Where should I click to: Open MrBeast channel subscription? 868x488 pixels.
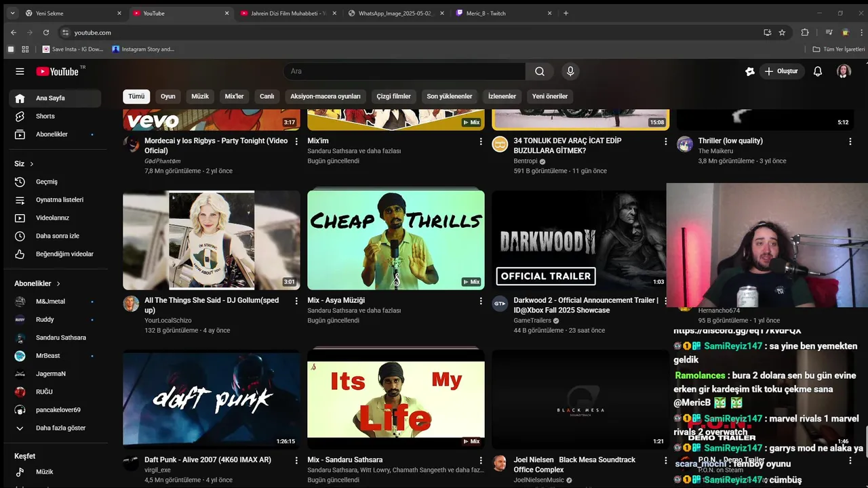pos(55,356)
